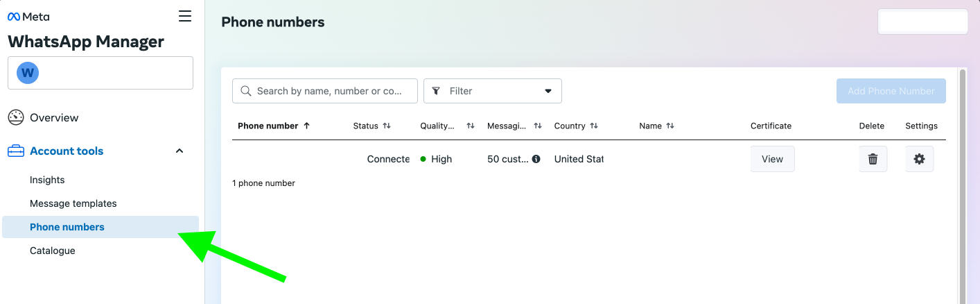Image resolution: width=980 pixels, height=304 pixels.
Task: Open the Overview page
Action: [x=54, y=118]
